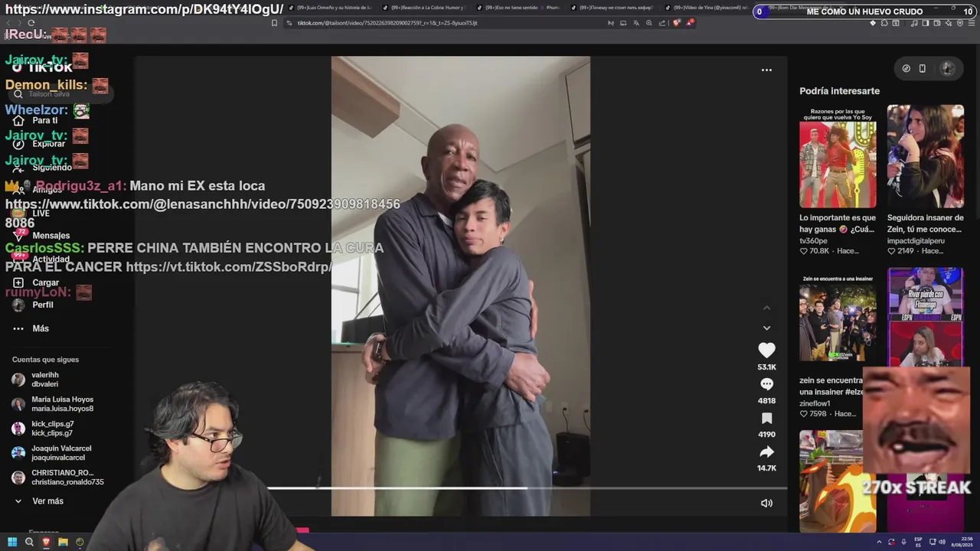Seek along the video progress bar
Viewport: 980px width, 551px height.
[x=527, y=487]
